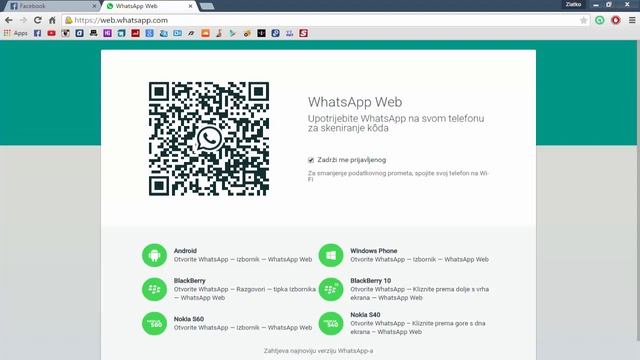Image resolution: width=640 pixels, height=360 pixels.
Task: Click the WhatsApp Web heading
Action: point(355,102)
